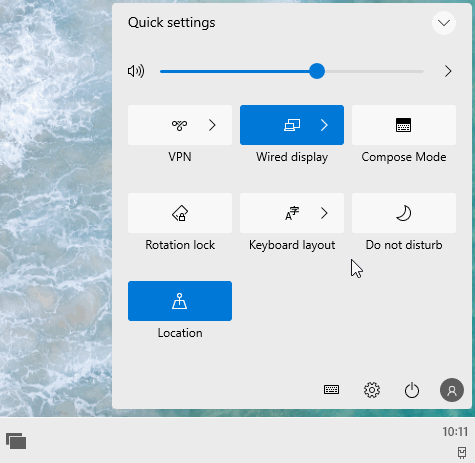Click the volume slider handle
This screenshot has width=475, height=463.
click(x=317, y=71)
